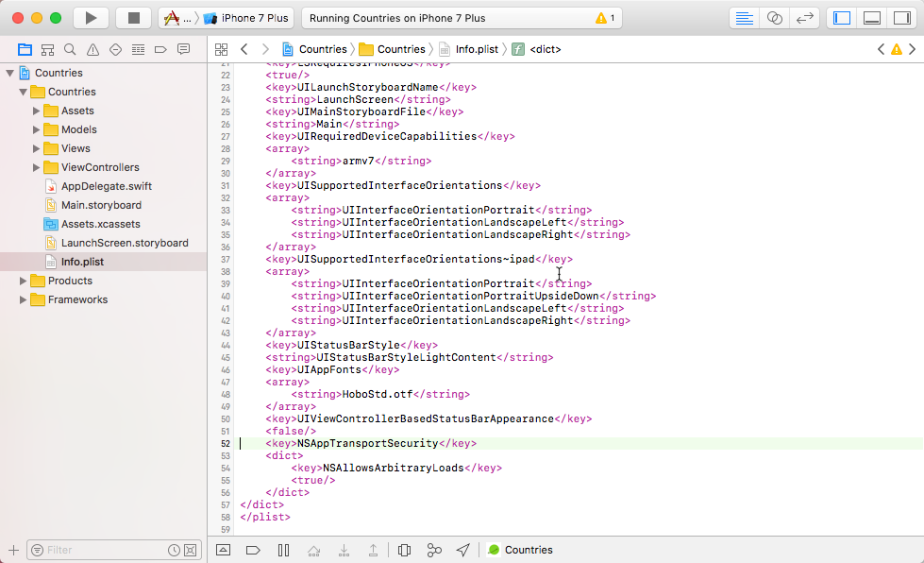Click the Step Out debug button
The height and width of the screenshot is (563, 924).
(x=373, y=550)
